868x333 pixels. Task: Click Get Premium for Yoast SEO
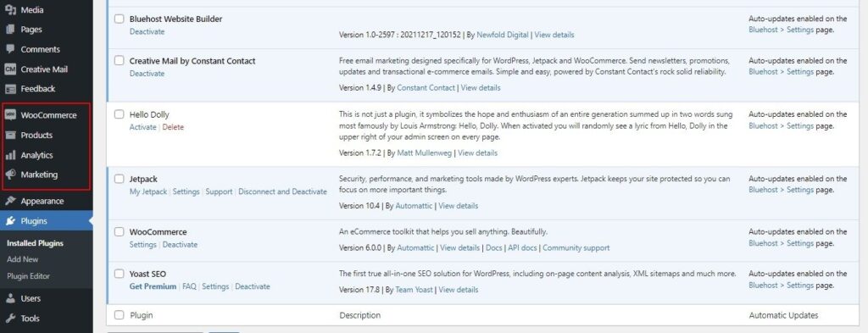[x=153, y=286]
